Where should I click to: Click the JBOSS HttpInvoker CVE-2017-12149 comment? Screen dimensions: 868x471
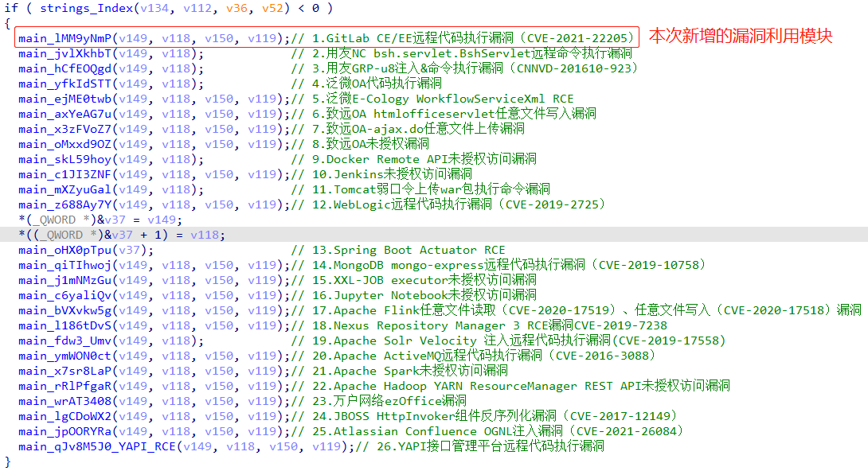[x=485, y=416]
